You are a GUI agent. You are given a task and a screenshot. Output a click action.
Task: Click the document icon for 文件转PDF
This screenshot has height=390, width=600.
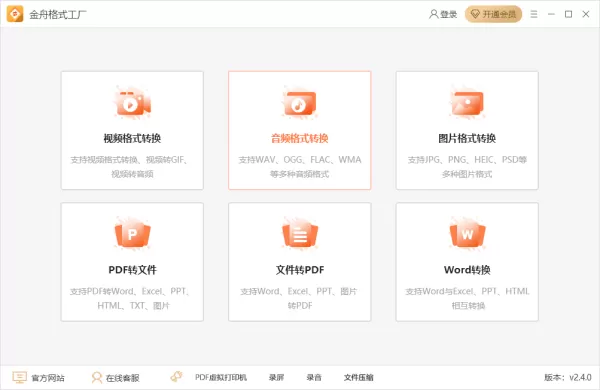[300, 234]
